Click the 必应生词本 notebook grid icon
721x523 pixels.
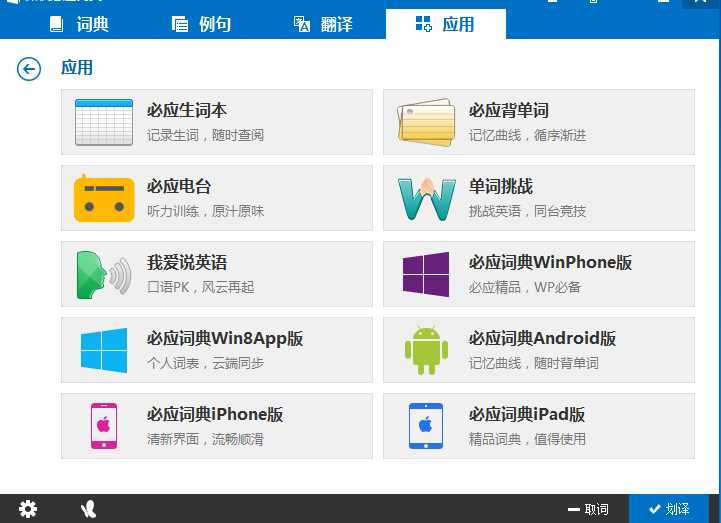point(104,122)
